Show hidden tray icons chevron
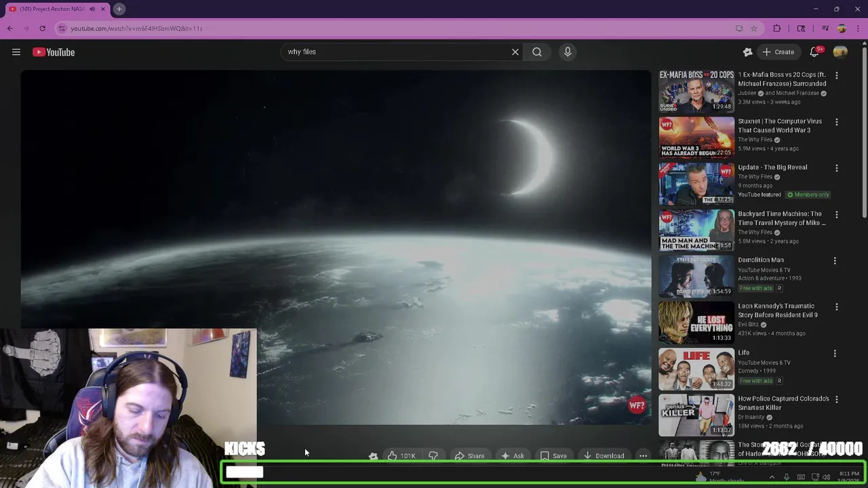The height and width of the screenshot is (488, 868). click(772, 477)
